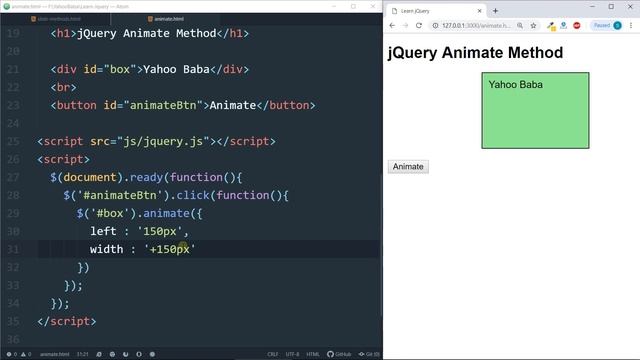The image size is (640, 360).
Task: Open the Chrome three-dot menu
Action: click(x=631, y=25)
